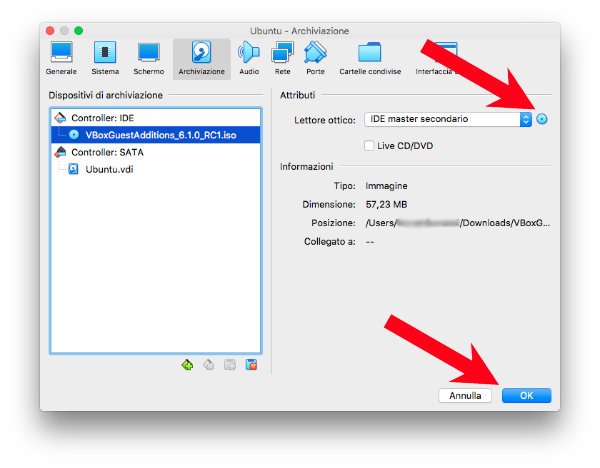Close the window with red button
Screen dimensions: 600x468
click(50, 31)
